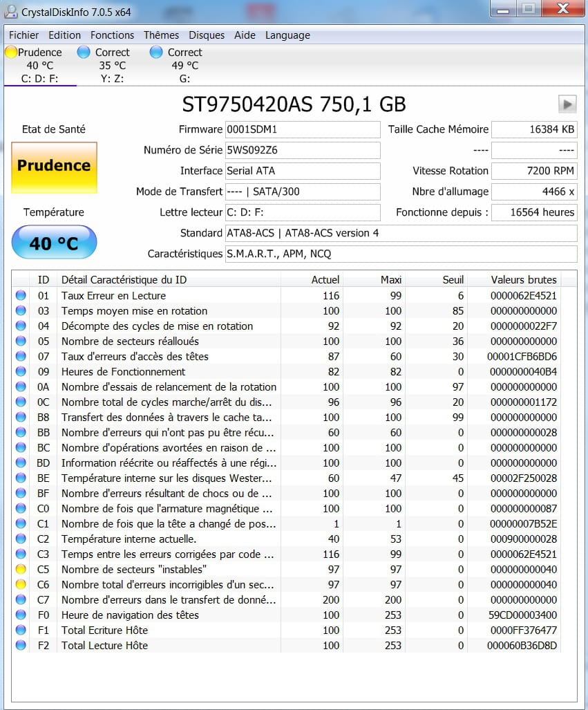
Task: Open the Disques menu
Action: click(207, 35)
